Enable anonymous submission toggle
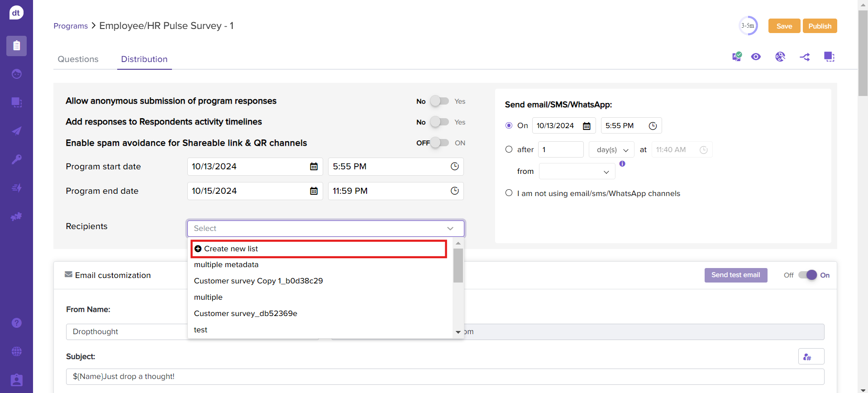This screenshot has height=393, width=868. (x=439, y=101)
